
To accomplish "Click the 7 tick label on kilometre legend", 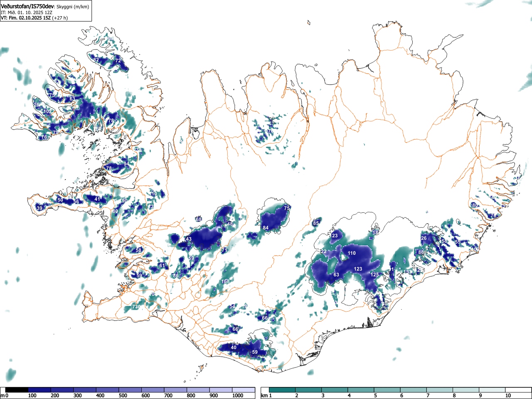I will click(428, 396).
